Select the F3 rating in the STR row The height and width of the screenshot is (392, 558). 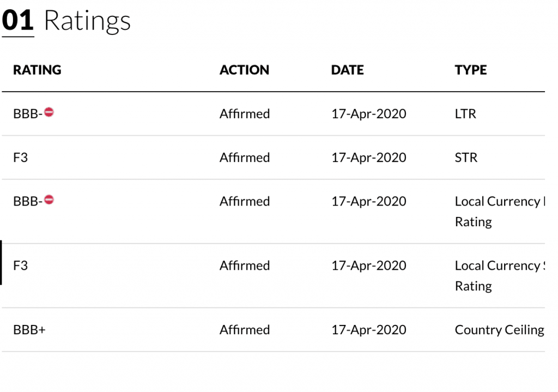(x=20, y=158)
